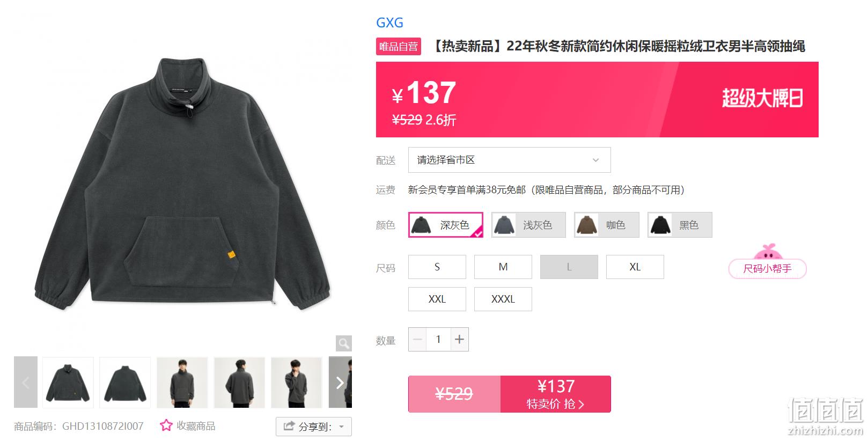Open the GXG brand link
Image resolution: width=868 pixels, height=440 pixels.
(x=389, y=23)
